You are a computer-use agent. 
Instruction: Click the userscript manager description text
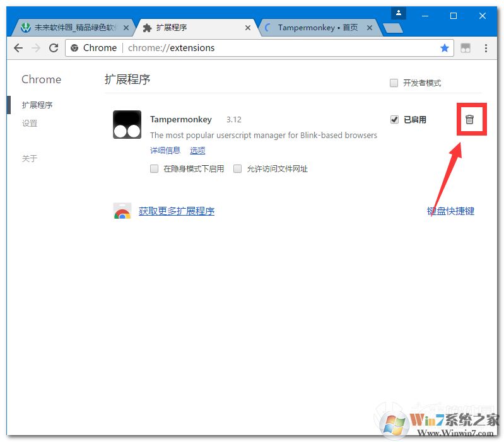[264, 135]
